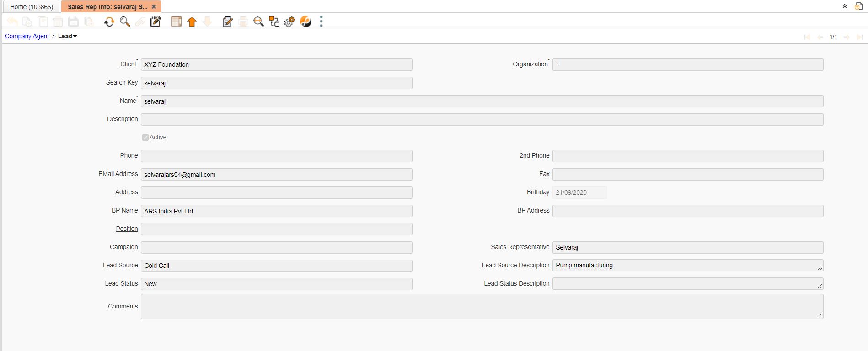The height and width of the screenshot is (351, 868).
Task: Click the Birthday date field
Action: tap(579, 192)
